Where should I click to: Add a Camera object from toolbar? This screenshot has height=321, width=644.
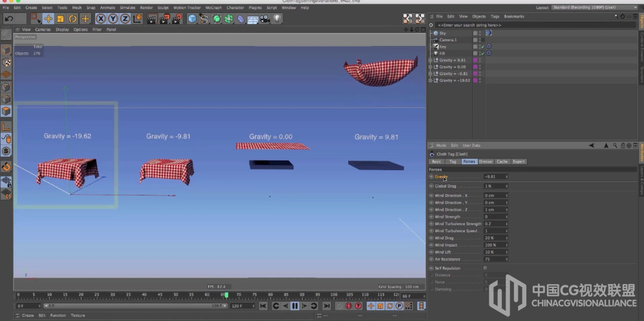click(265, 19)
